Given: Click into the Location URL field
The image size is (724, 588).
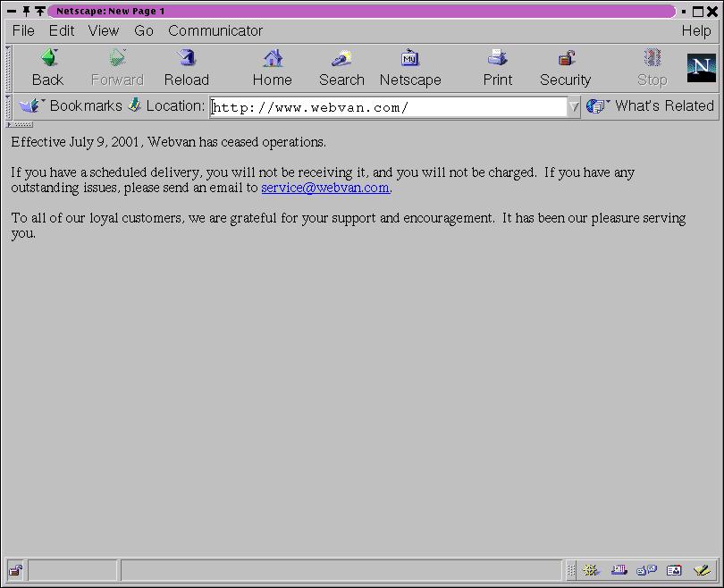Looking at the screenshot, I should 388,107.
